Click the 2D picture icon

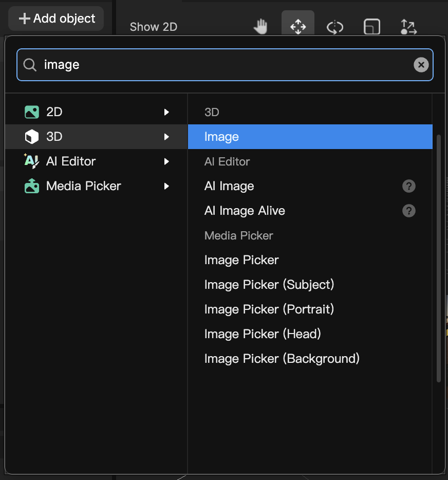coord(32,112)
